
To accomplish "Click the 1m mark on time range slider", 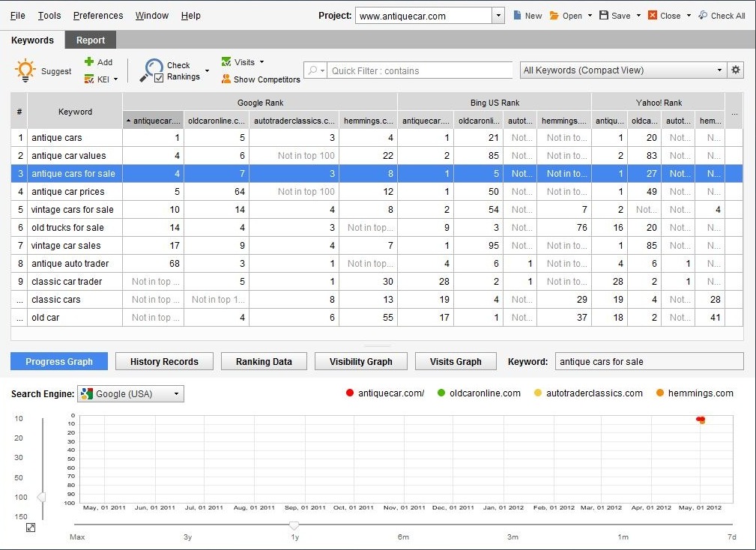I will point(623,537).
